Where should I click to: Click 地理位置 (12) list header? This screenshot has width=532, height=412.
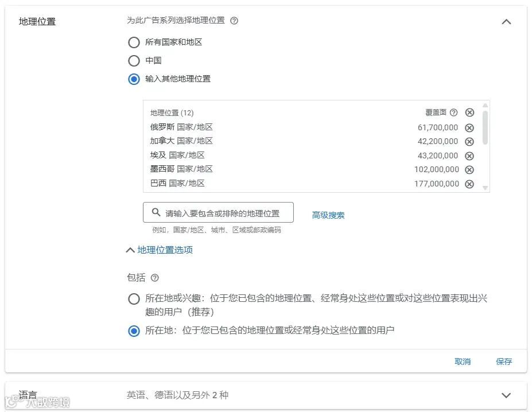tap(172, 112)
